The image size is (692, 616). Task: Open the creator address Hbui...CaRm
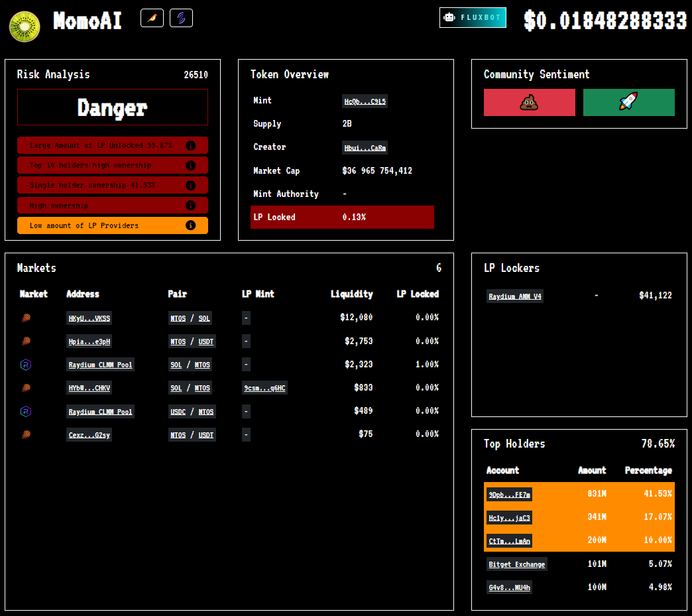[x=365, y=147]
